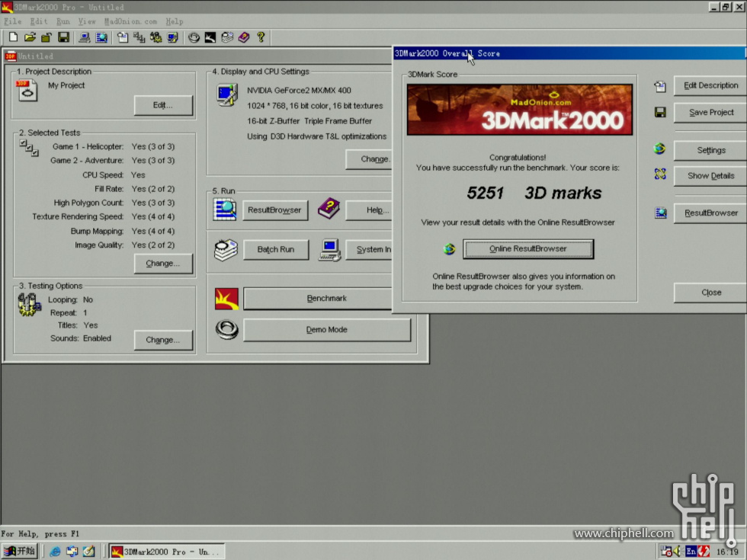Image resolution: width=747 pixels, height=560 pixels.
Task: Click the 3DMark2000 Pro taskbar button
Action: 167,552
